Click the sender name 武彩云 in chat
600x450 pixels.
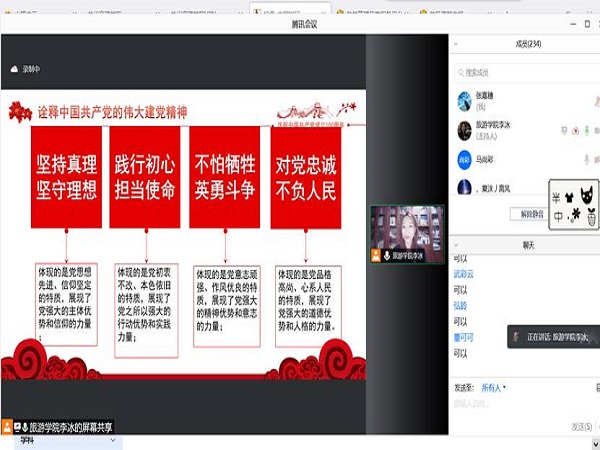pos(466,274)
